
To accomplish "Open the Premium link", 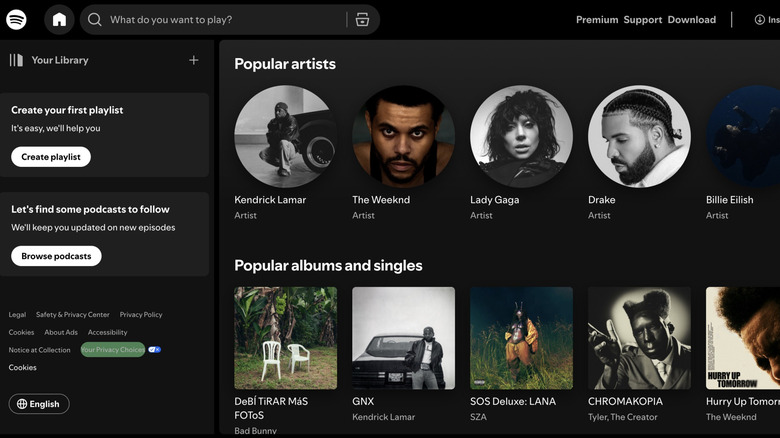I will click(597, 20).
